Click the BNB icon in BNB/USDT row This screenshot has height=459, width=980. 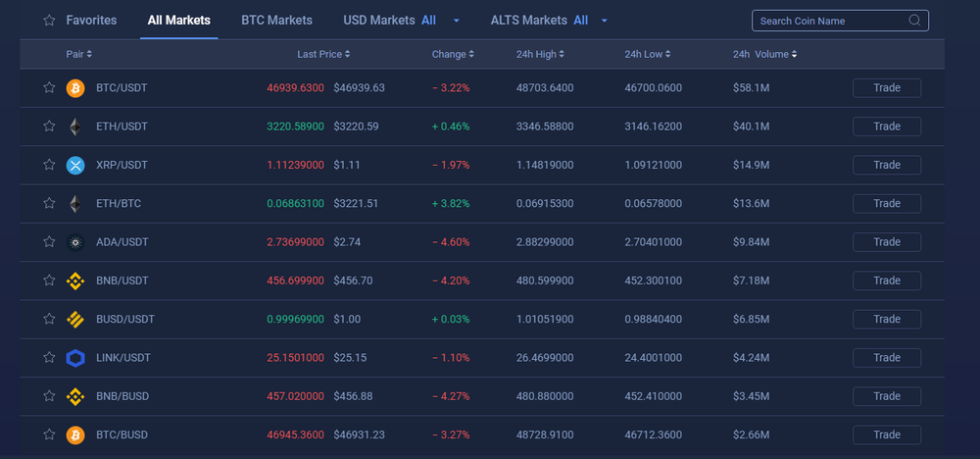pyautogui.click(x=75, y=280)
